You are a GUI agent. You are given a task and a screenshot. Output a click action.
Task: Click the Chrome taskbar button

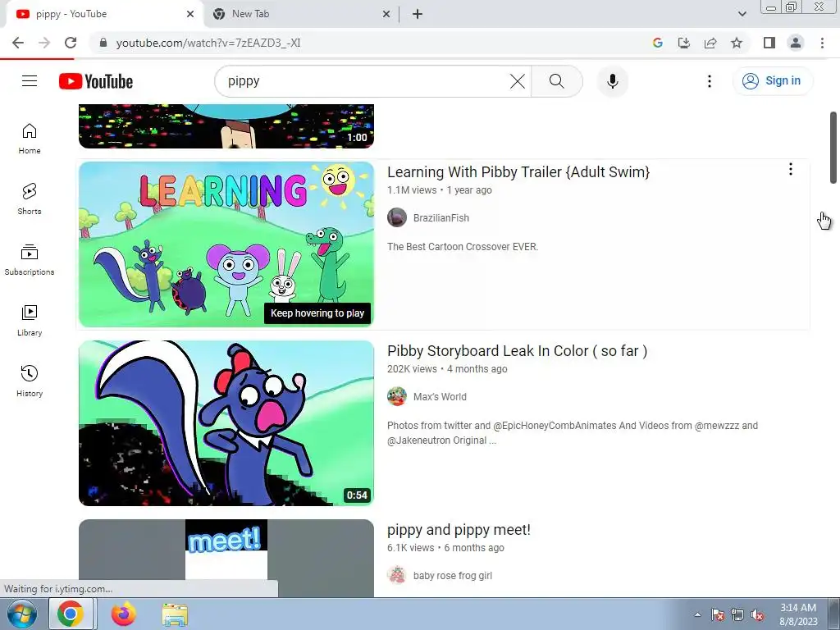point(71,614)
